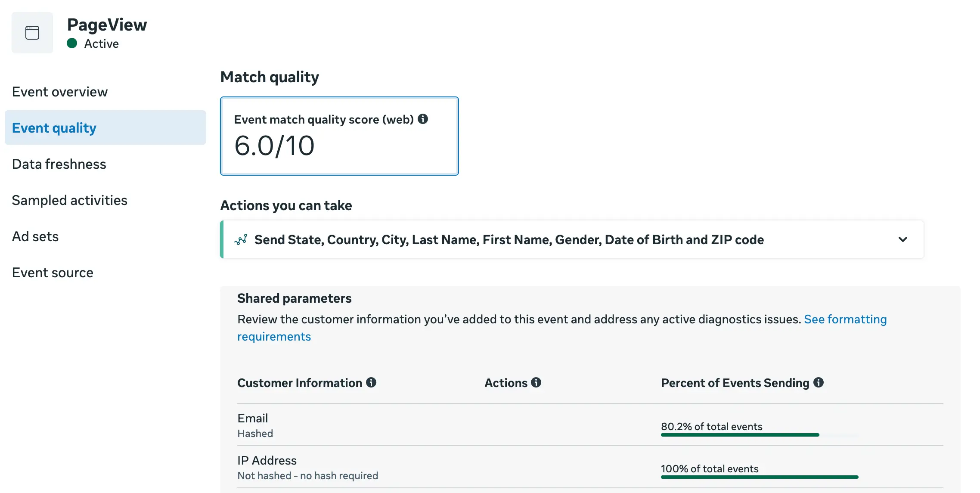Image resolution: width=980 pixels, height=493 pixels.
Task: Click the Send State, Country, City action row
Action: coord(509,239)
